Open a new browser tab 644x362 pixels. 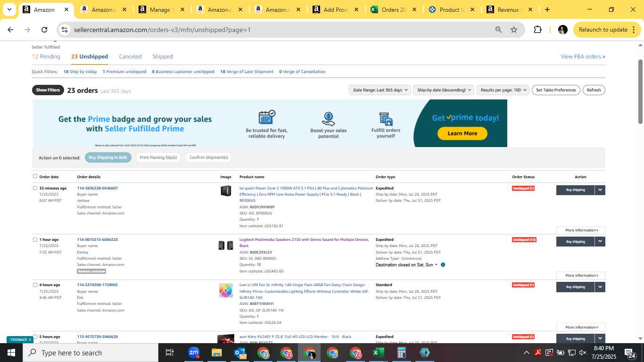[547, 9]
